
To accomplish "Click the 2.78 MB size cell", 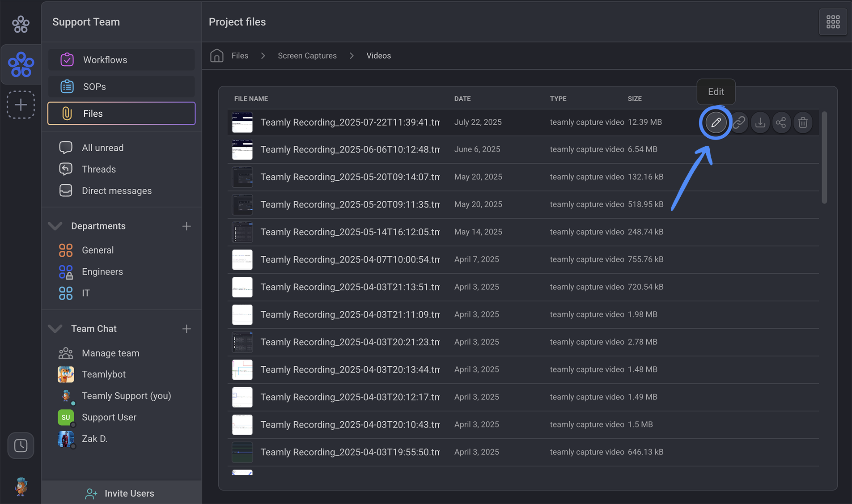I will coord(642,342).
